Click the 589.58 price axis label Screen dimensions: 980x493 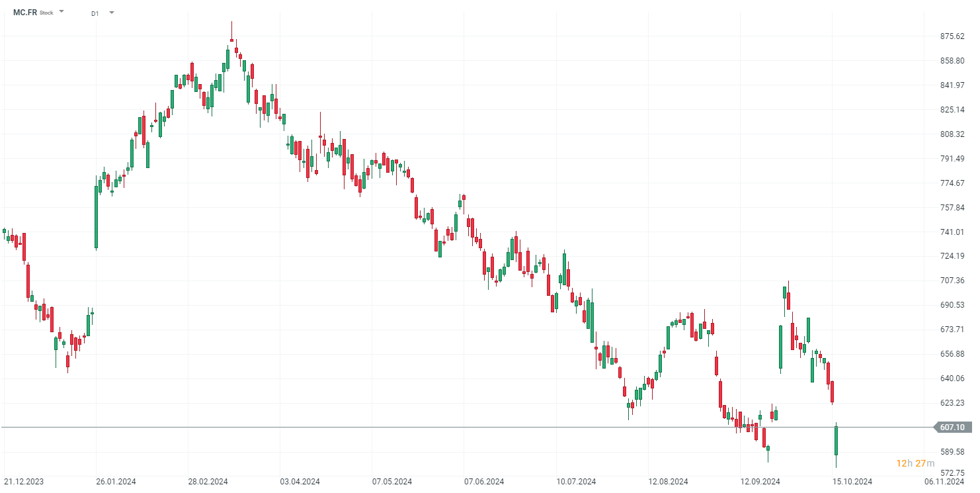[952, 452]
